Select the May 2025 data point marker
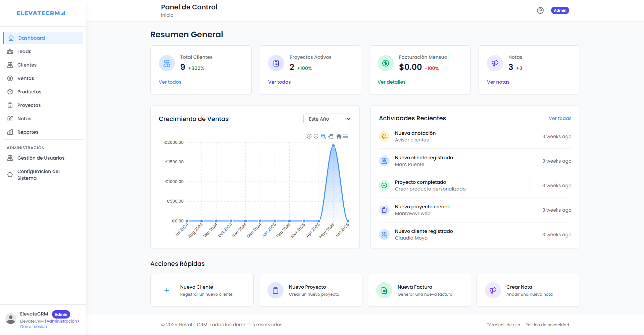Screen dimensions: 644x335 [x=333, y=145]
